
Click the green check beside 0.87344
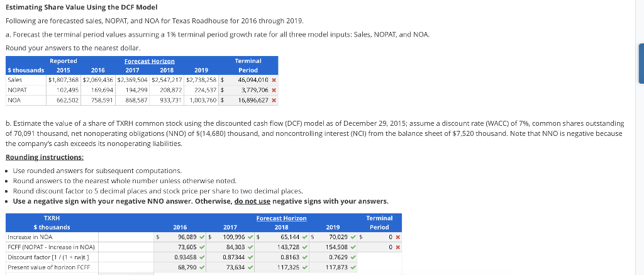250,257
